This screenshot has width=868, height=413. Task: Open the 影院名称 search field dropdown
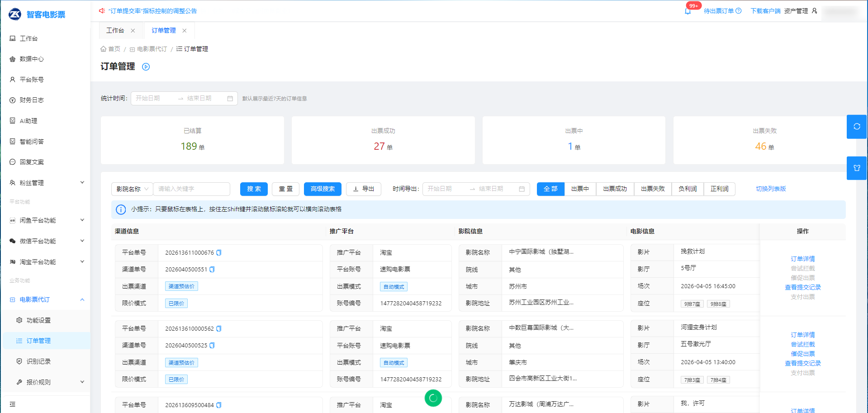coord(132,189)
